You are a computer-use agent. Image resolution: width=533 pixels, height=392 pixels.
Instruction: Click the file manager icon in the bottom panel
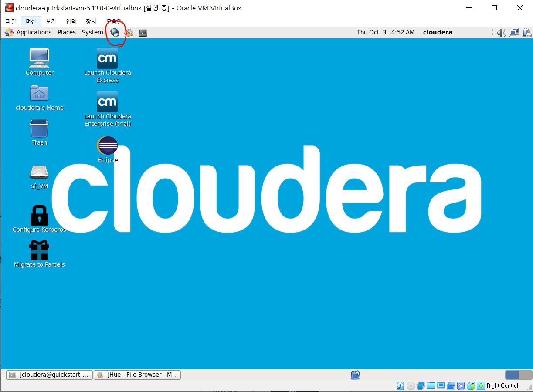pyautogui.click(x=355, y=375)
